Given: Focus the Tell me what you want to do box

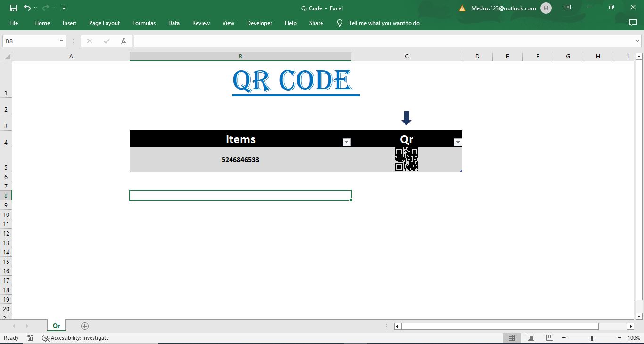Looking at the screenshot, I should point(384,23).
